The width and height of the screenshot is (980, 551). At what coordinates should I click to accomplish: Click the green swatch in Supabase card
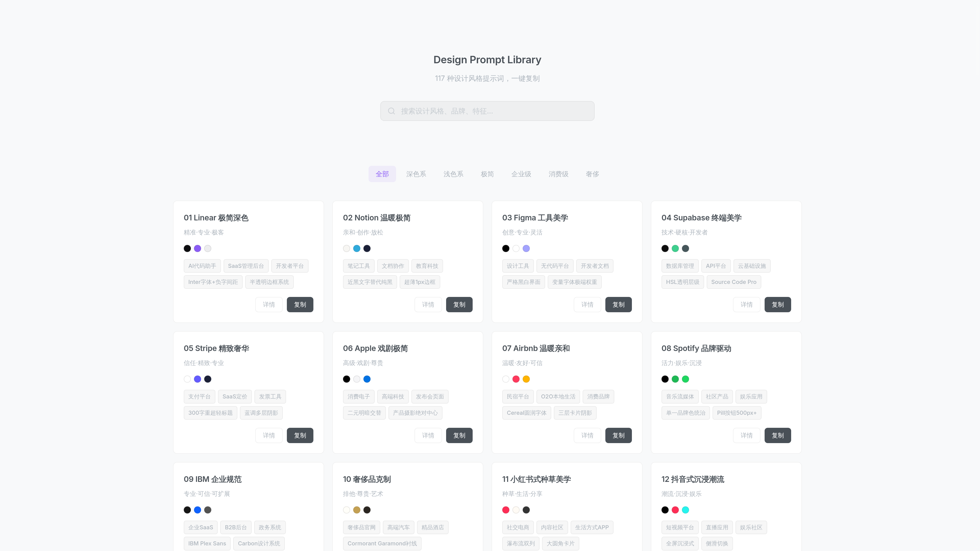coord(675,248)
